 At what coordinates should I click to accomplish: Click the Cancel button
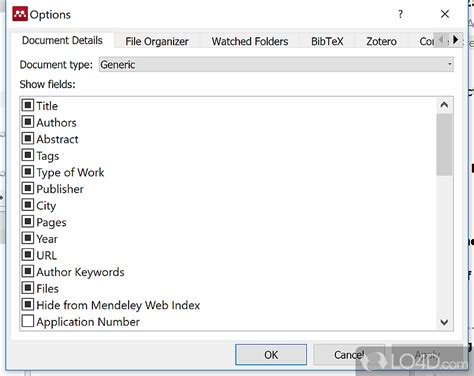349,355
